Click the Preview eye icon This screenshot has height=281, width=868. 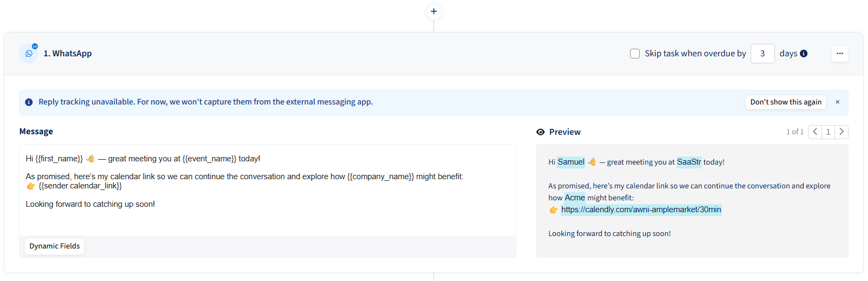tap(540, 132)
